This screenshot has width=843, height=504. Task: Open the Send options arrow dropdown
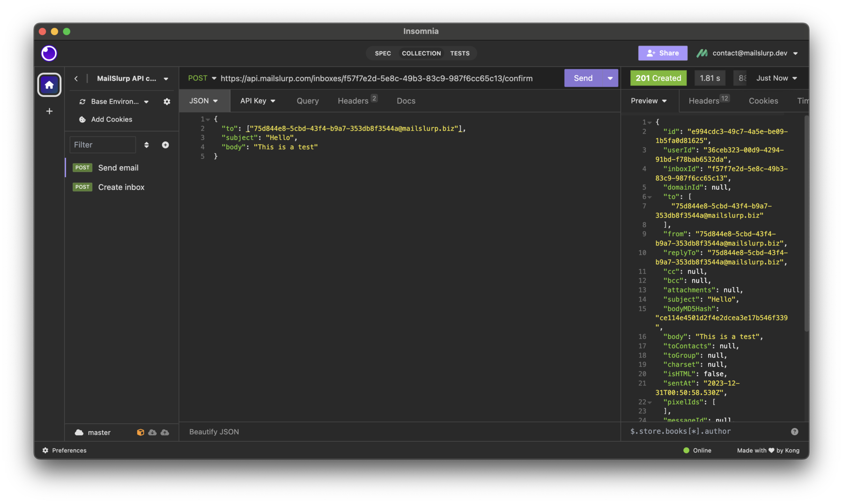pos(610,78)
